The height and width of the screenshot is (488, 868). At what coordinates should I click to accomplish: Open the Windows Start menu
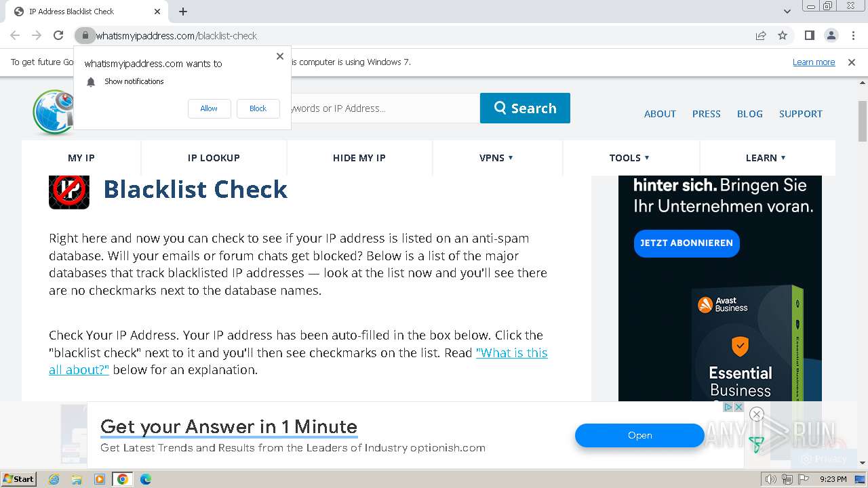19,479
